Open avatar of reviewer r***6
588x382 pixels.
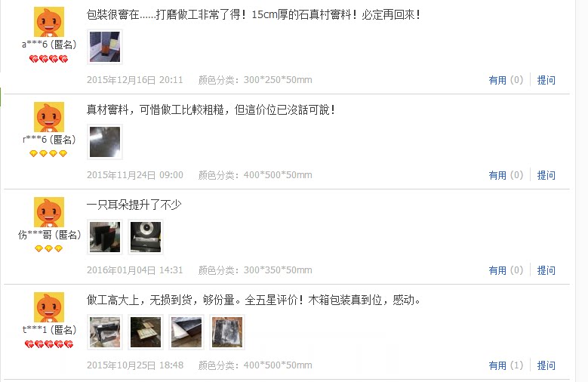pyautogui.click(x=49, y=117)
